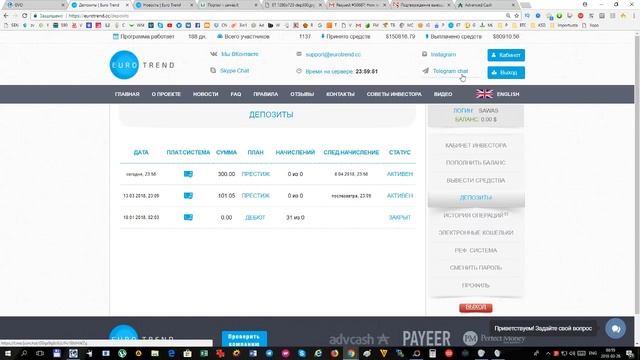Open ПРЕСТИЖ plan in the 300.00 row
The image size is (640, 360).
coord(256,174)
